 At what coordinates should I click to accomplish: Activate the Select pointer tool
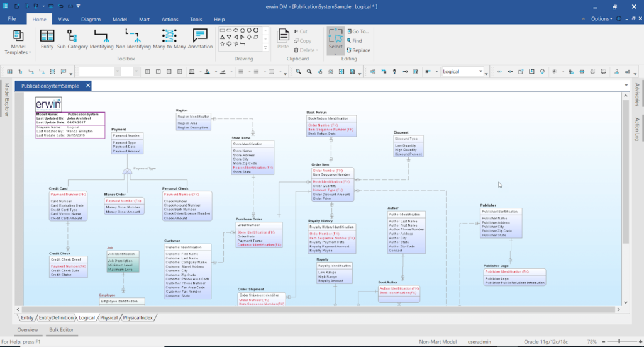click(x=336, y=40)
